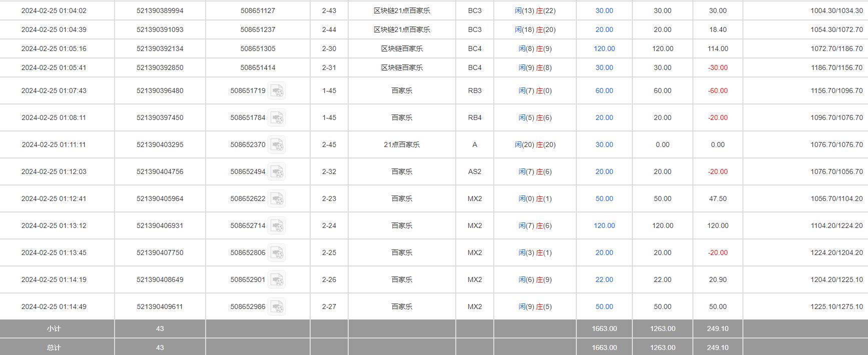
Task: Select round number 508651127 cell
Action: click(x=258, y=10)
